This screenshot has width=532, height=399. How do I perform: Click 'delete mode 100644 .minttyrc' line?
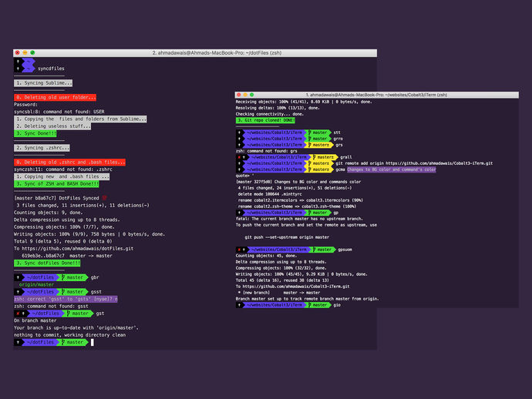pos(270,194)
